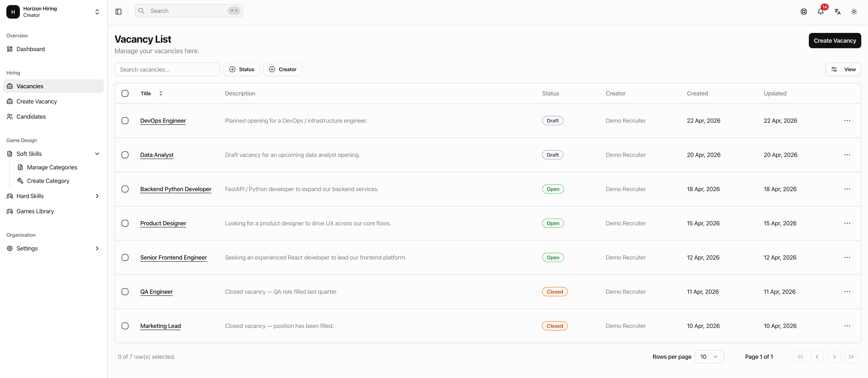This screenshot has height=378, width=868.
Task: Change rows per page dropdown
Action: coord(709,357)
